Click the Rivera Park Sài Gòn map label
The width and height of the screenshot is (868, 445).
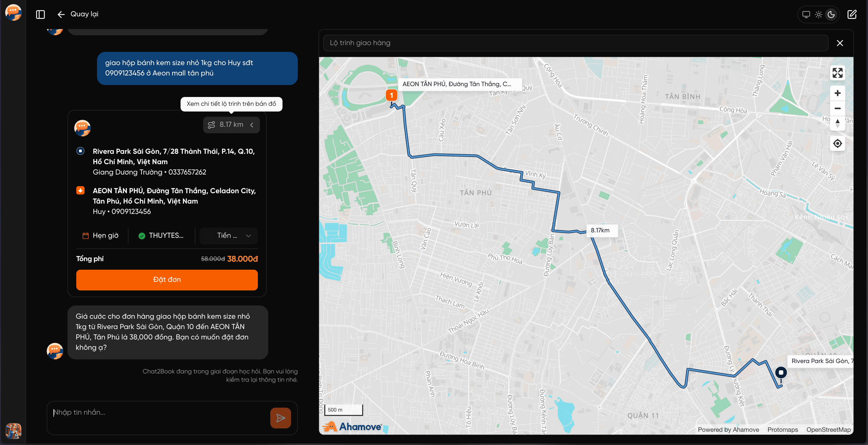[821, 361]
